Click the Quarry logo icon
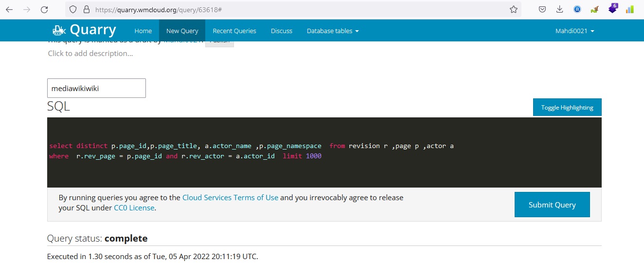This screenshot has width=644, height=263. point(58,30)
